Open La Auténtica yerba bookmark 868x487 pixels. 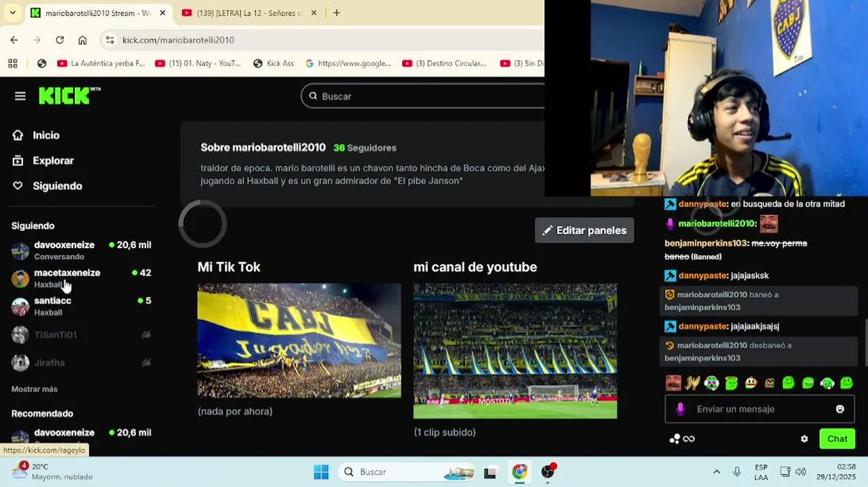point(101,63)
